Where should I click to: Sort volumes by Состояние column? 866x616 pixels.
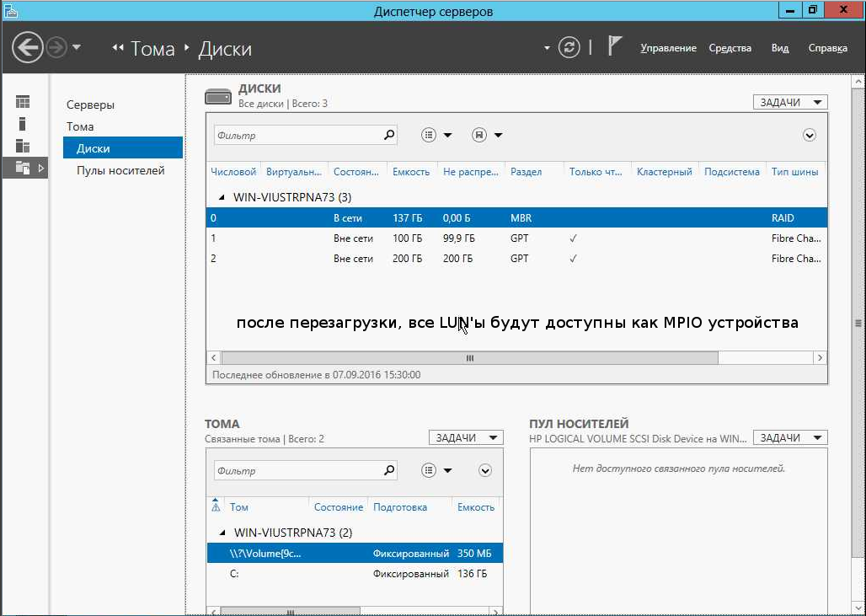tap(339, 506)
